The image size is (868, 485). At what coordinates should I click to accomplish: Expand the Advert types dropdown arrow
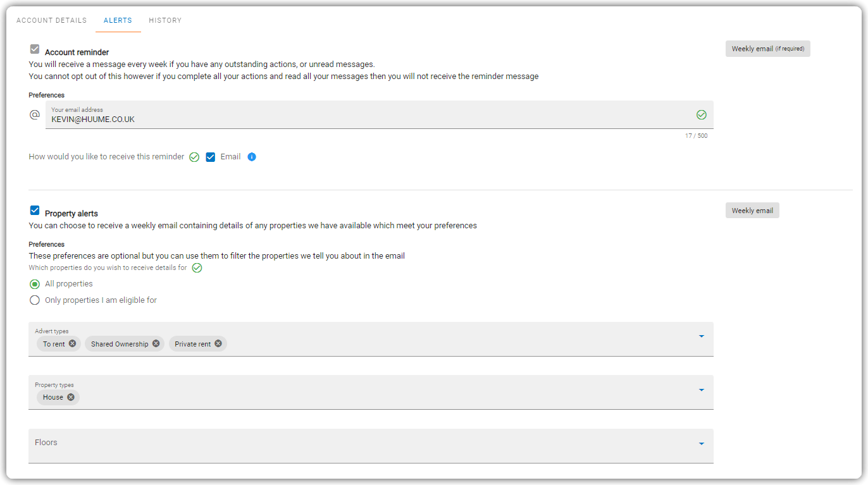click(x=702, y=336)
